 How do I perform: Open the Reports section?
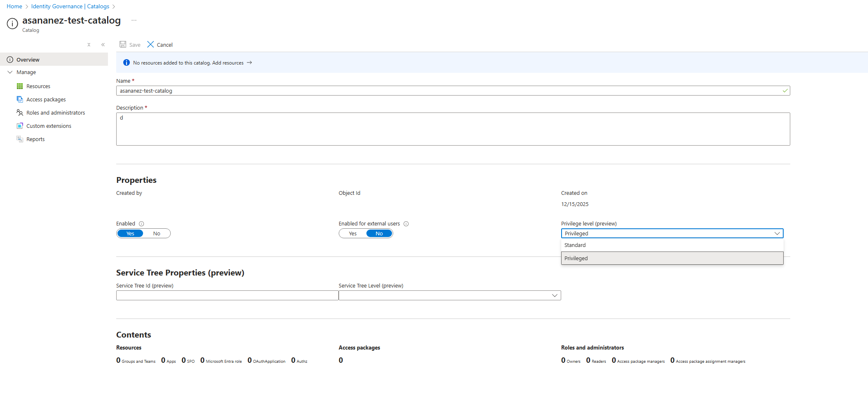pos(35,139)
